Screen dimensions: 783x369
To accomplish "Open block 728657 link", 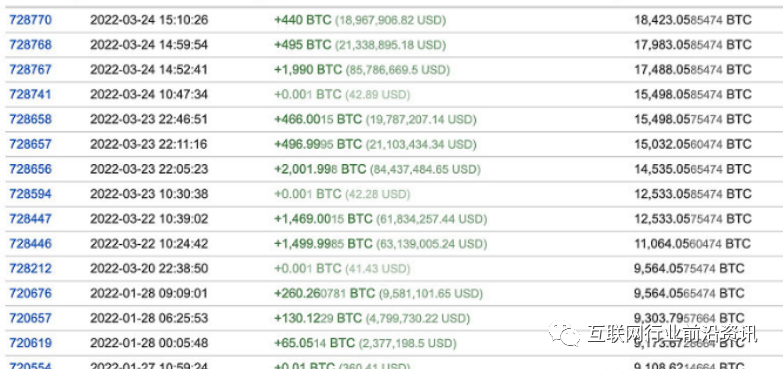I will coord(30,144).
